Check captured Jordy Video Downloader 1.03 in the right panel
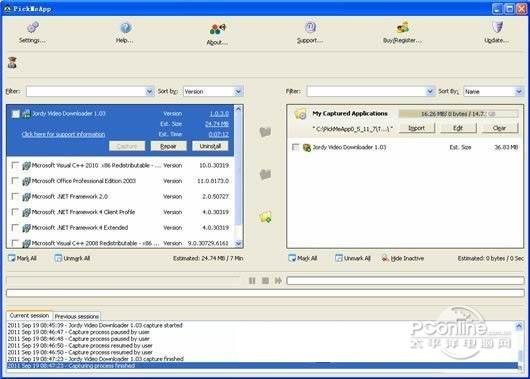 point(295,147)
